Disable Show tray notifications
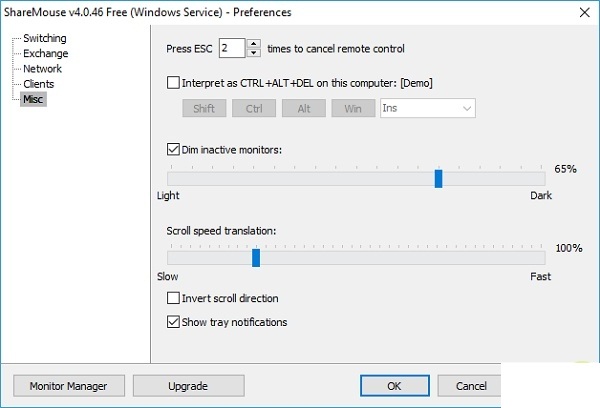 tap(174, 322)
